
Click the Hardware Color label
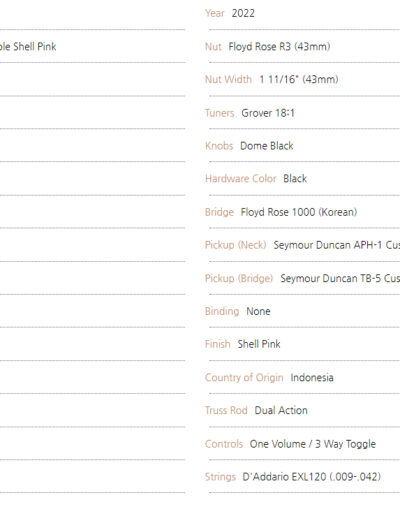pyautogui.click(x=241, y=179)
